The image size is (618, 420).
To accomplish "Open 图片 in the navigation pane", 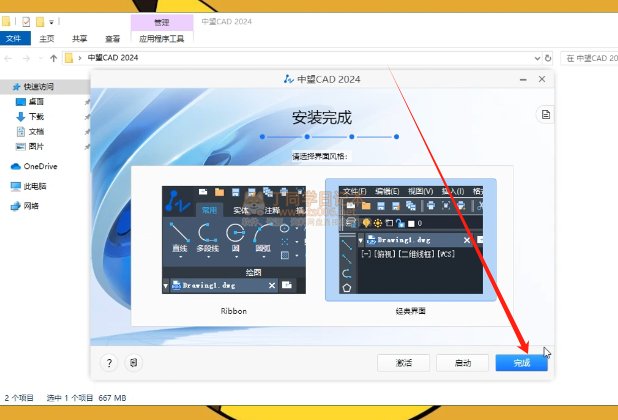I will click(36, 147).
